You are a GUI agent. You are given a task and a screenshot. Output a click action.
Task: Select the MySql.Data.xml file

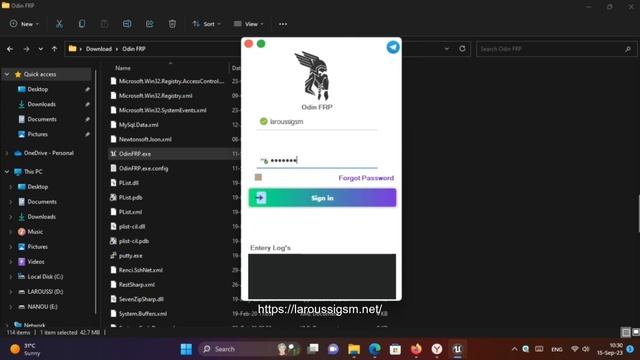(x=138, y=125)
